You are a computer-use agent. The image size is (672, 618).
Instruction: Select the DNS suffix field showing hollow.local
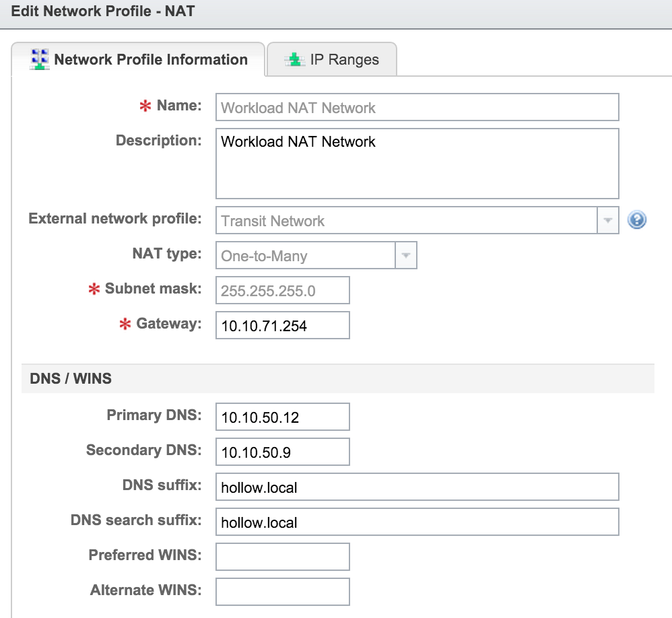pyautogui.click(x=417, y=487)
